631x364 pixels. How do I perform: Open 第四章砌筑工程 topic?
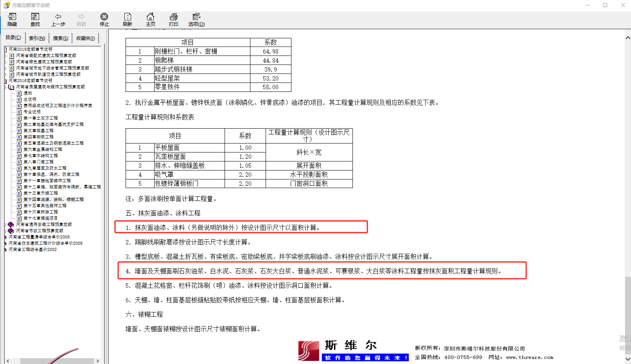tap(38, 137)
